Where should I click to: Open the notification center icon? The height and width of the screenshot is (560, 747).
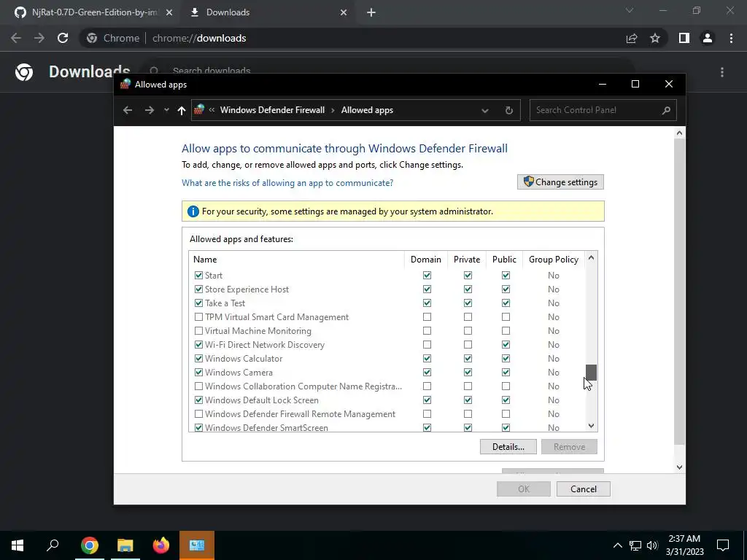[x=723, y=545]
